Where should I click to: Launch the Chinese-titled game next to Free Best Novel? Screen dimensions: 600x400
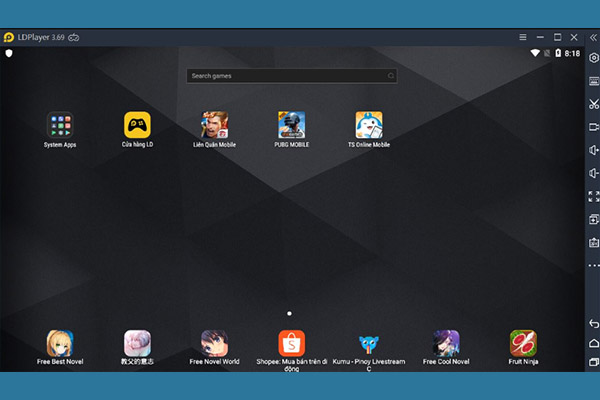pyautogui.click(x=137, y=343)
